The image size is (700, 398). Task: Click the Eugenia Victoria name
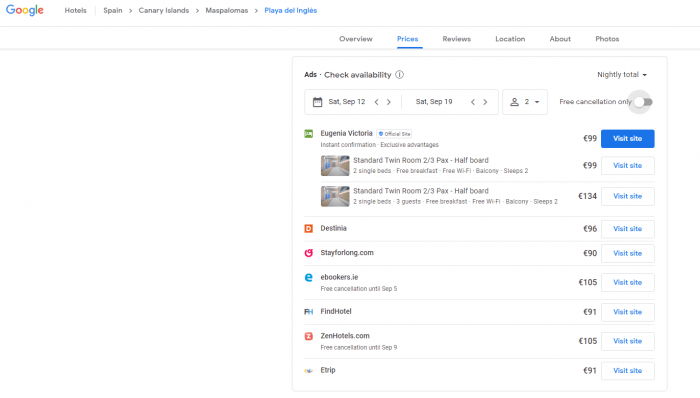click(346, 133)
